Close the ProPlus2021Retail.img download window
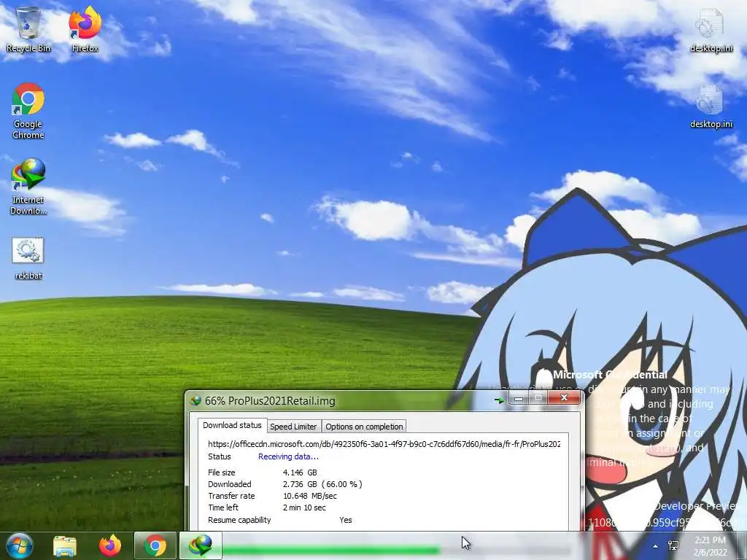The height and width of the screenshot is (560, 747). pos(564,397)
